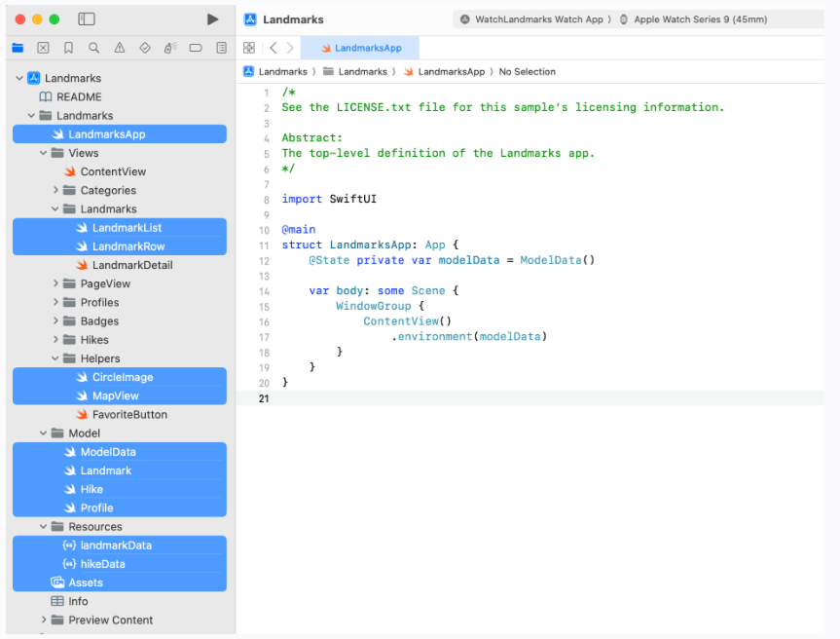Screen dimensions: 840x639
Task: Select the LandmarkList file
Action: tap(120, 228)
